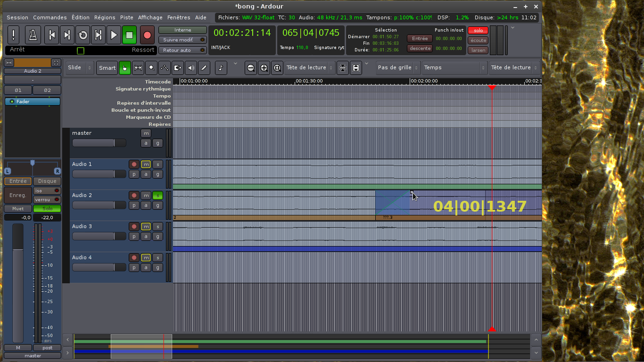Mute the Audio 3 track
Viewport: 644px width, 362px height.
[146, 227]
